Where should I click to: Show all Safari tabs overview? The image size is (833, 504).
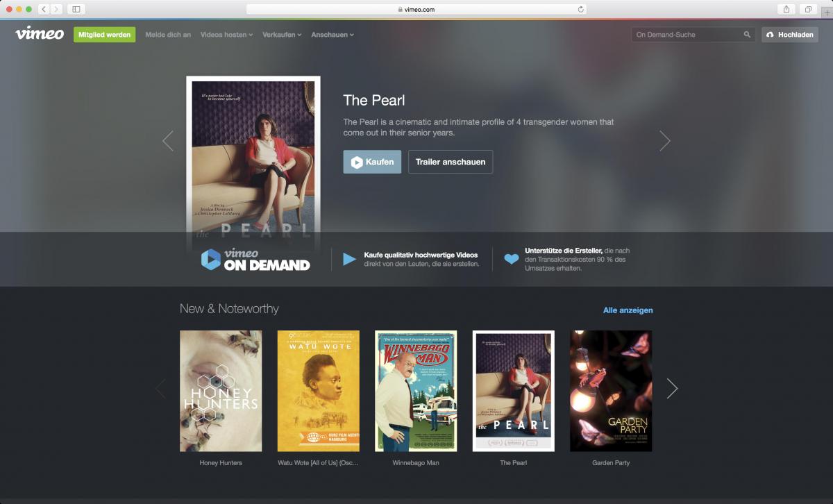[808, 9]
